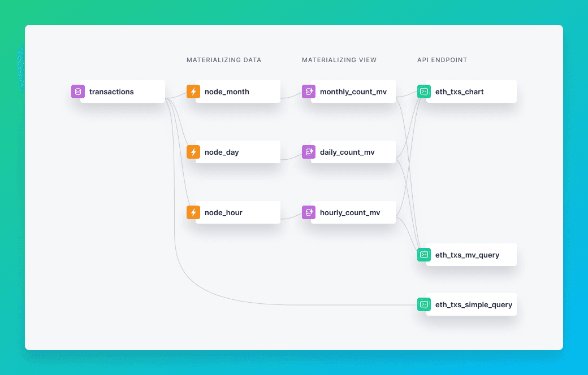Screen dimensions: 588x375
Task: Click the purple database icon beside transactions
Action: 78,91
